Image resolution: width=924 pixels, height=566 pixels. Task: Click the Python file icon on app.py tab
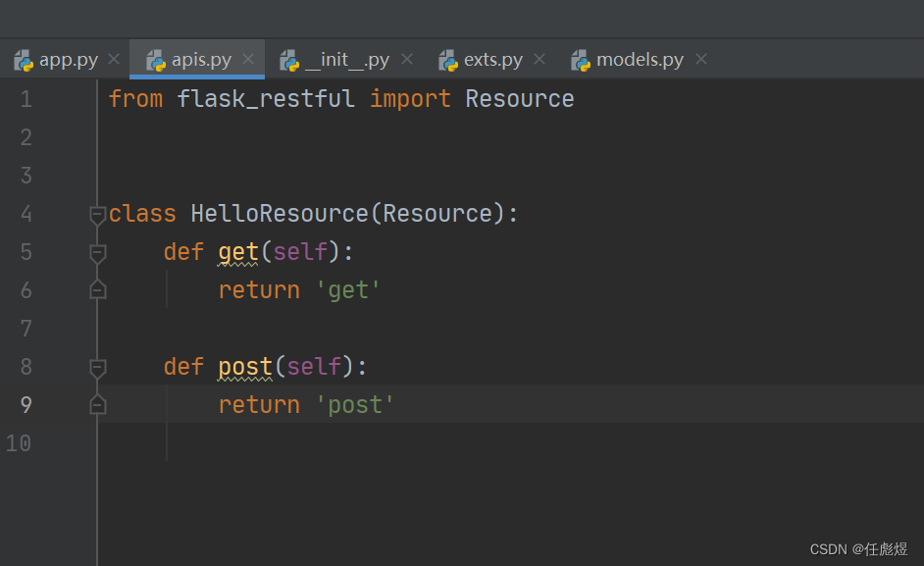24,60
